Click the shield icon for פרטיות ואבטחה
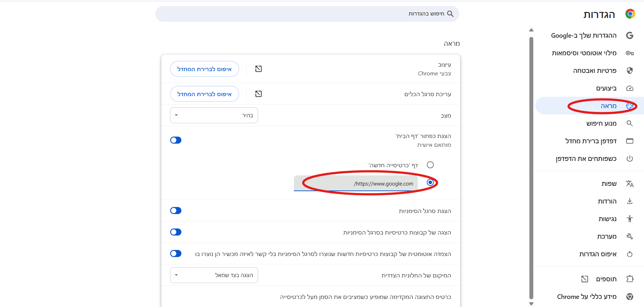Viewport: 644px width, 307px height. click(x=630, y=71)
